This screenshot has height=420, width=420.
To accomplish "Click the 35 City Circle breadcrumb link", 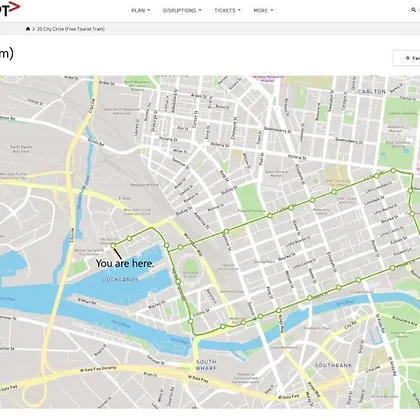I will point(71,29).
